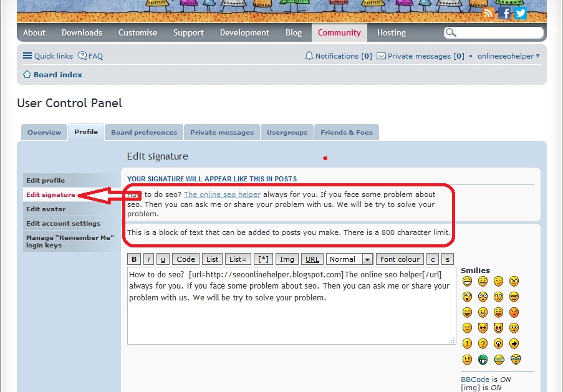
Task: Open the Font colour picker
Action: pos(400,259)
